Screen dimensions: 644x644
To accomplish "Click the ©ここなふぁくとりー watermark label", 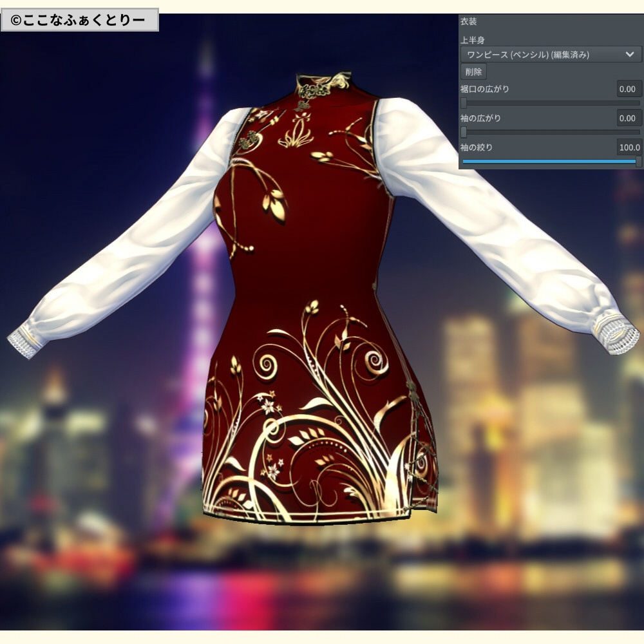I will (77, 19).
